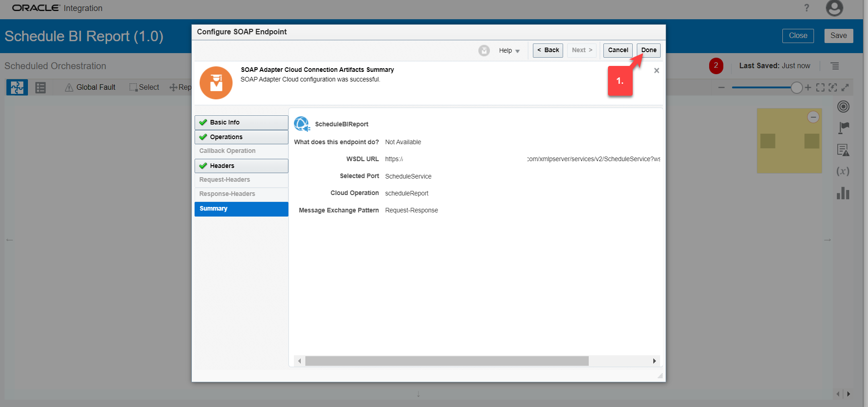Click Cancel in the SOAP endpoint wizard

point(618,50)
